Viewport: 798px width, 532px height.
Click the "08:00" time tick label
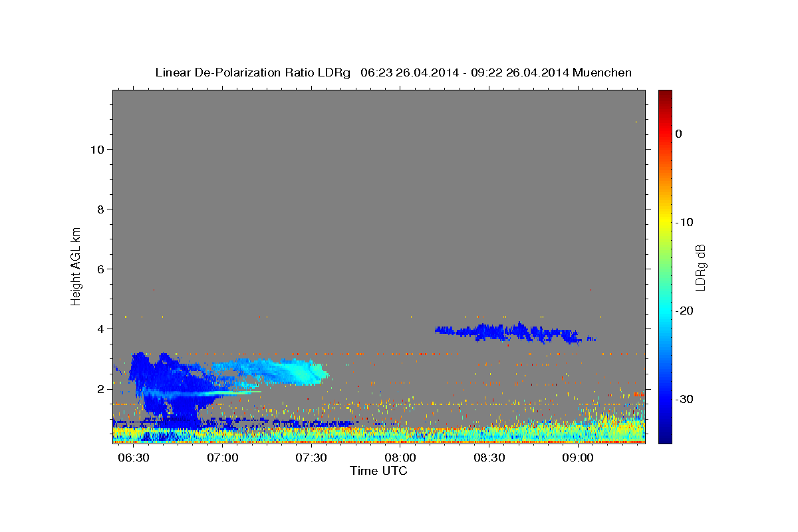[400, 458]
